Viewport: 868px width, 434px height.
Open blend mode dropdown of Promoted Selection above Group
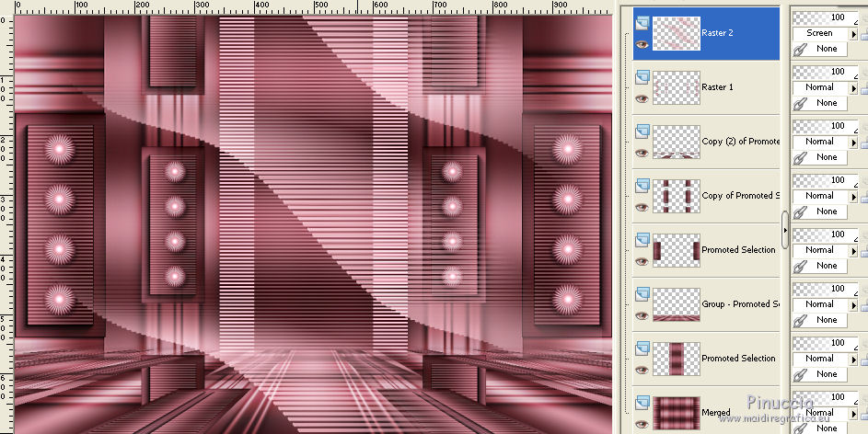point(853,250)
